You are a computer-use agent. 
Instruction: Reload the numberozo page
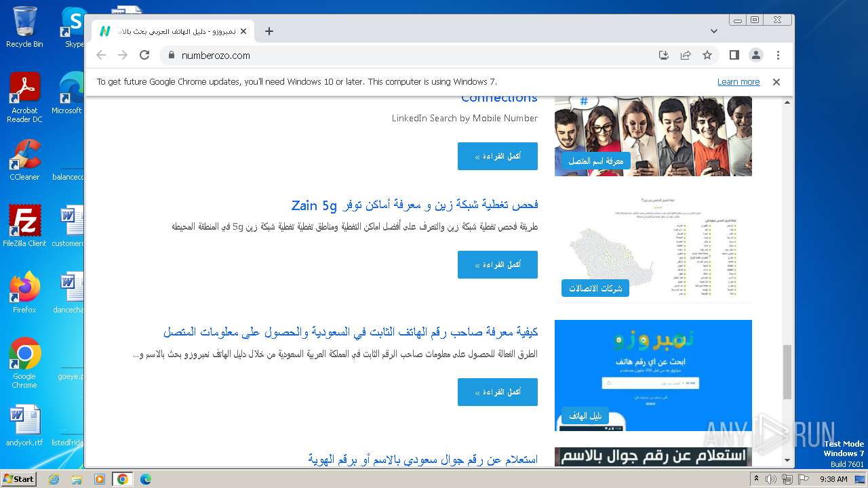(144, 56)
